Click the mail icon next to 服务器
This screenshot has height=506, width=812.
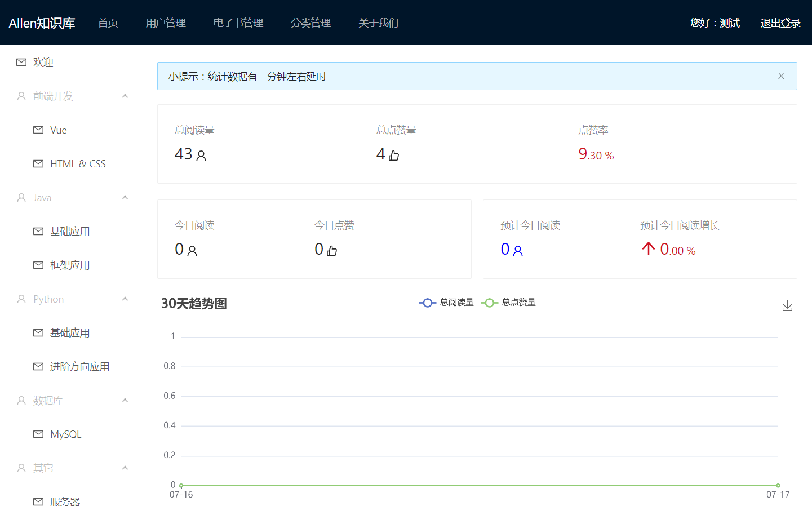pos(38,502)
